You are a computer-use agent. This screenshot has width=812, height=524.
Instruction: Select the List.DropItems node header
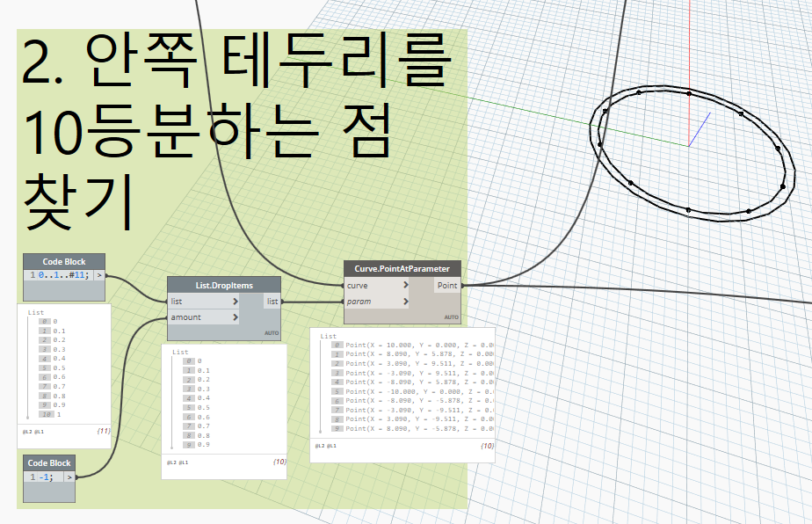coord(224,285)
